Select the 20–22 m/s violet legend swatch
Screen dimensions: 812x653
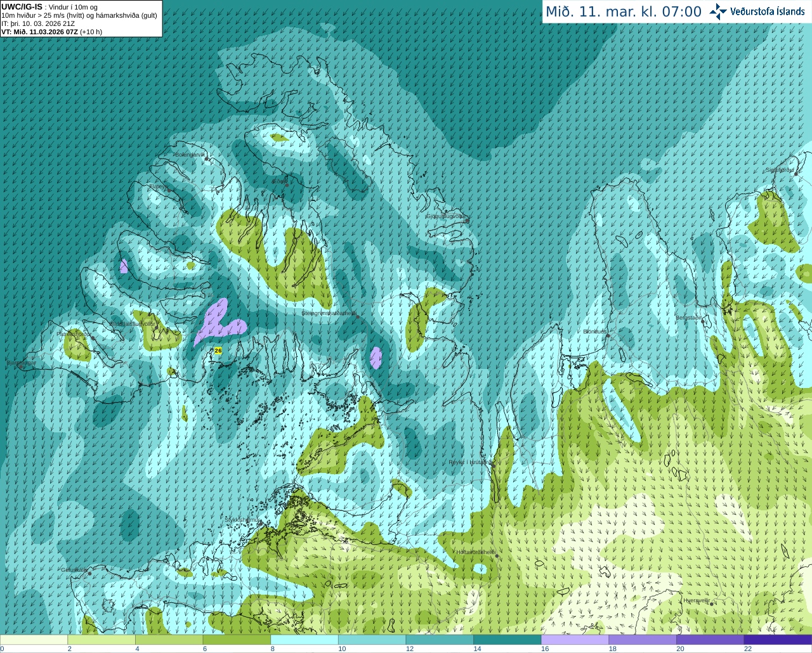710,640
